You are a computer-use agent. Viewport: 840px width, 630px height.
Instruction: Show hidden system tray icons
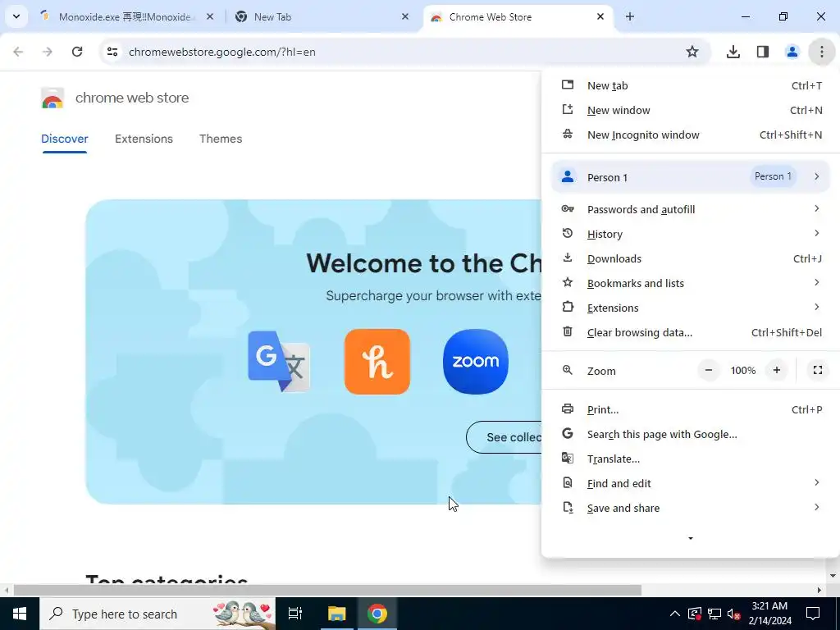pyautogui.click(x=675, y=614)
